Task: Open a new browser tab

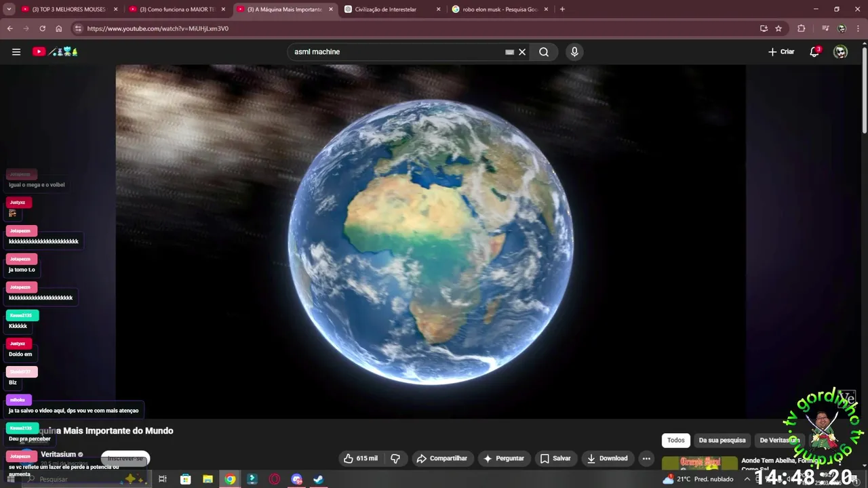Action: 562,9
